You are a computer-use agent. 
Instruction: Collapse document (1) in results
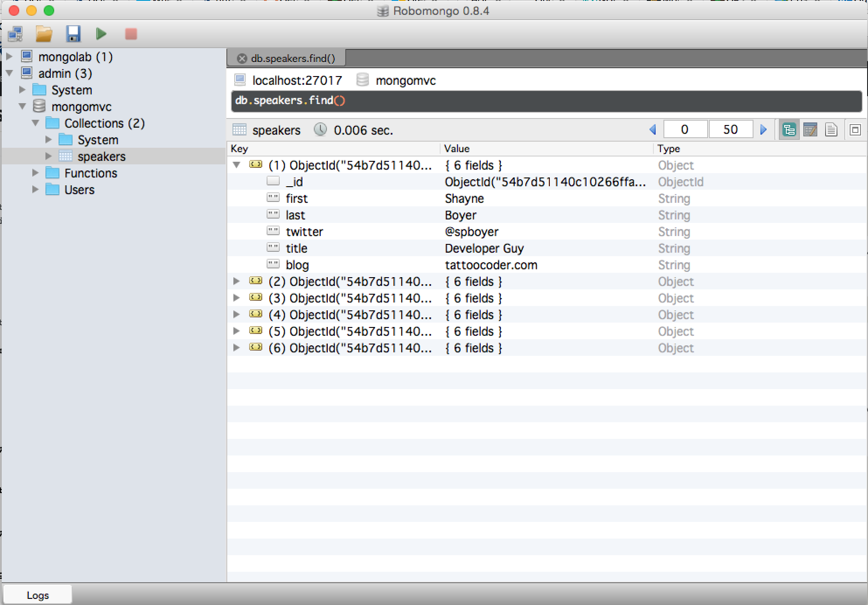click(236, 165)
